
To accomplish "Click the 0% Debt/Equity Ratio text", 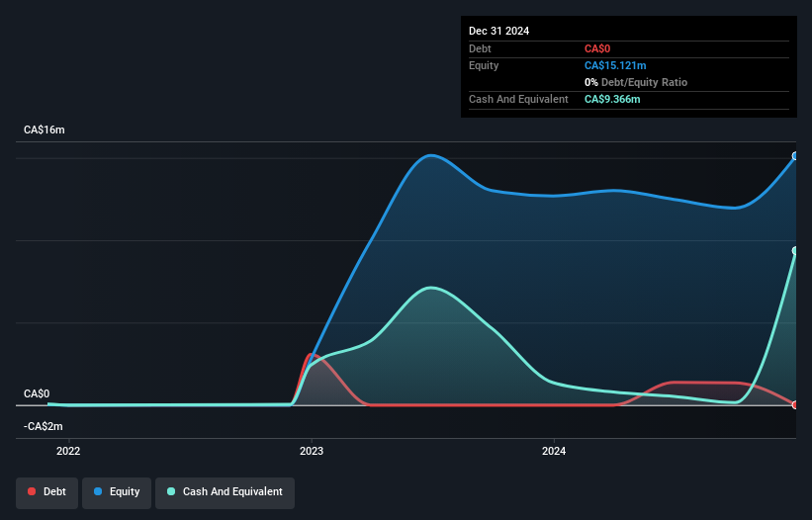I will coord(636,82).
